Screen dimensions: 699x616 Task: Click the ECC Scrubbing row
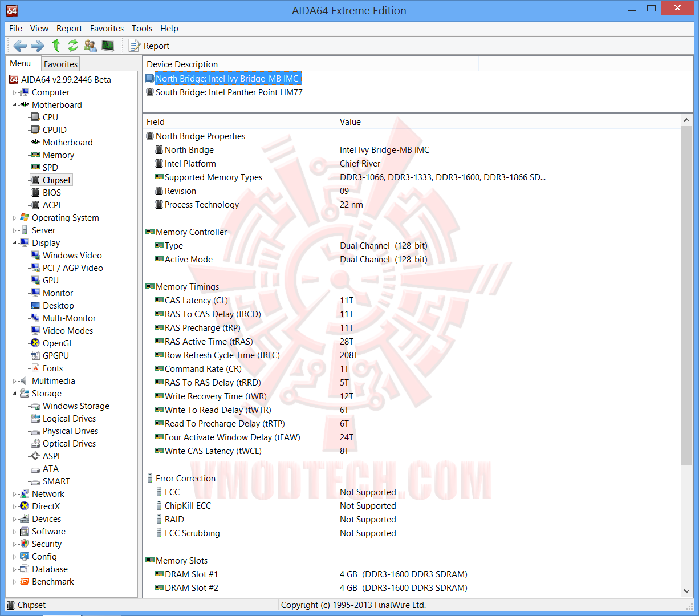click(x=412, y=533)
